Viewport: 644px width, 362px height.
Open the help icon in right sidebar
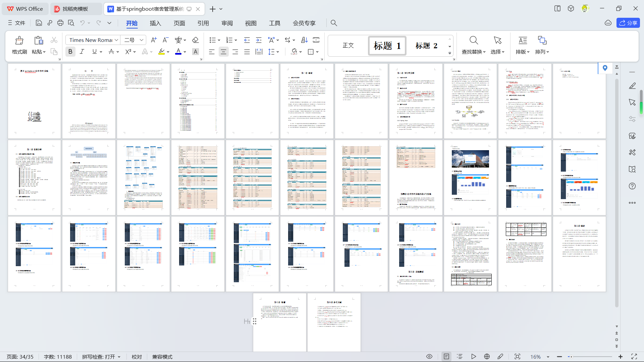pyautogui.click(x=632, y=186)
